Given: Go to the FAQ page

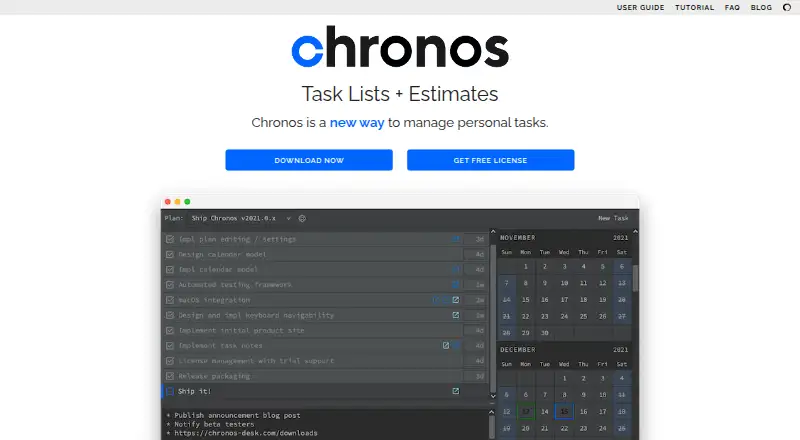Looking at the screenshot, I should click(732, 7).
